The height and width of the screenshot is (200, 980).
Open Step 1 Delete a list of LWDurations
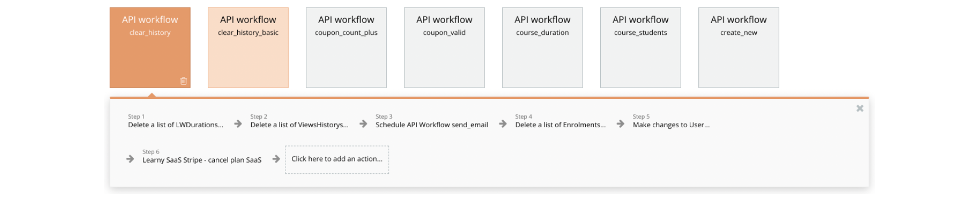pyautogui.click(x=176, y=121)
